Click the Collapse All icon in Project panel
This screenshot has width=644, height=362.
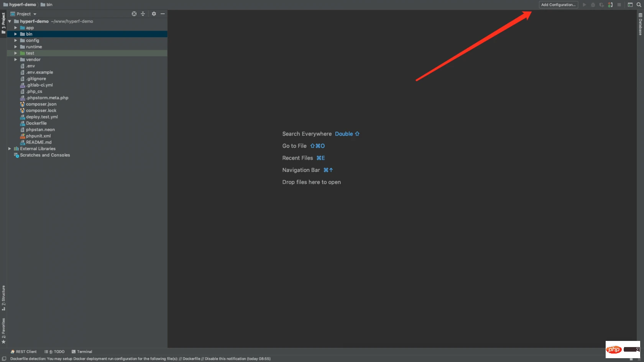pos(143,14)
